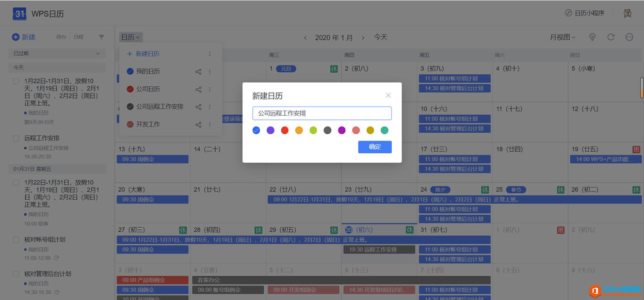Open more options for 公司远程工作安排
Image resolution: width=644 pixels, height=300 pixels.
pyautogui.click(x=210, y=107)
